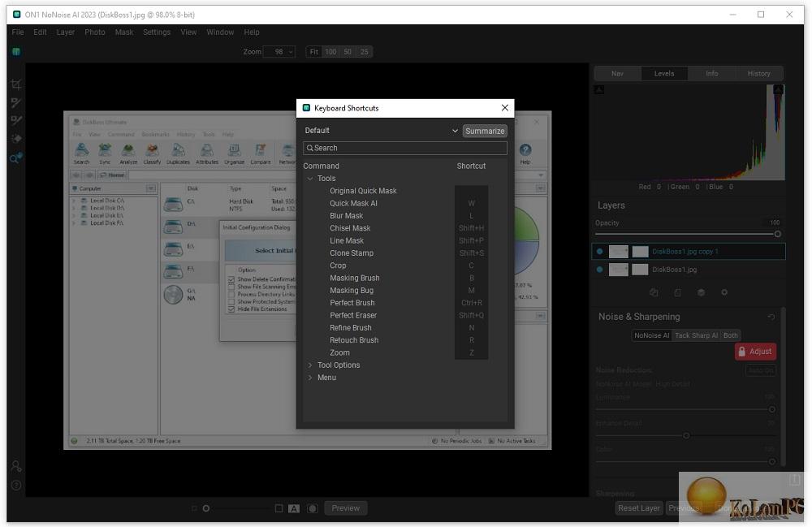Switch to the Info tab
This screenshot has height=527, width=812.
pyautogui.click(x=712, y=74)
